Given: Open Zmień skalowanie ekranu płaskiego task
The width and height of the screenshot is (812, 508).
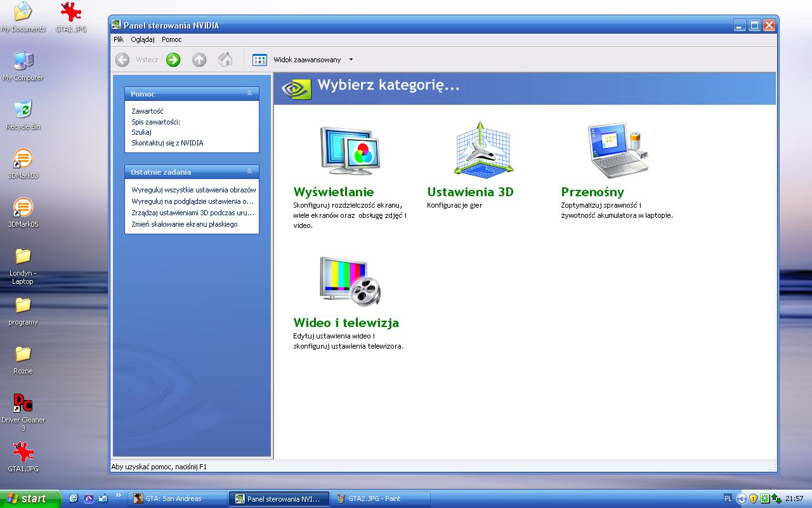Looking at the screenshot, I should (185, 224).
